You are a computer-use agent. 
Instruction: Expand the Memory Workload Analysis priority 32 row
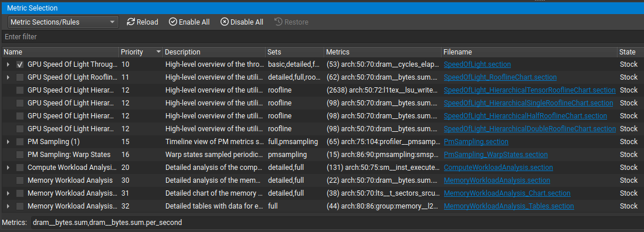8,206
